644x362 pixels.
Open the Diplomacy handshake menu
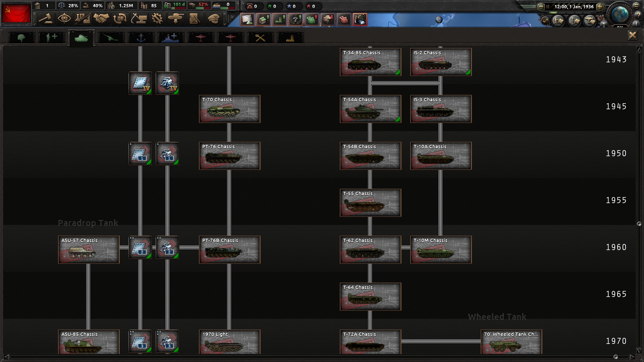click(x=101, y=19)
